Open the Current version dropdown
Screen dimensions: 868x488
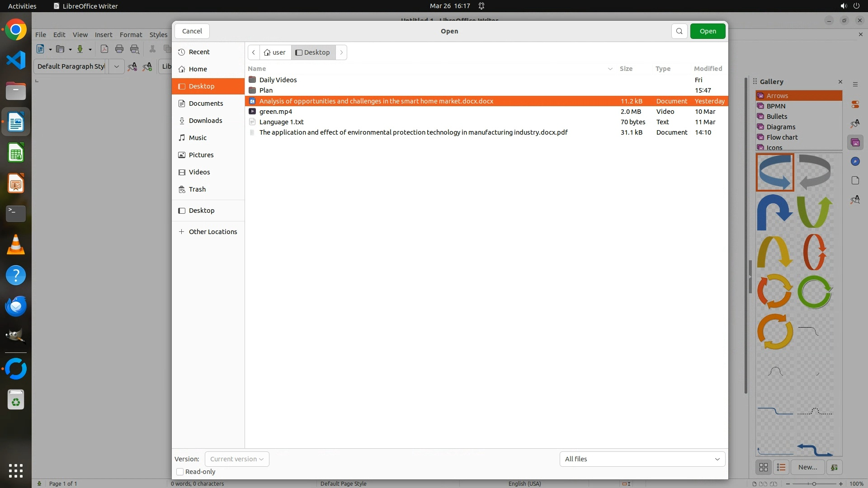pyautogui.click(x=237, y=459)
